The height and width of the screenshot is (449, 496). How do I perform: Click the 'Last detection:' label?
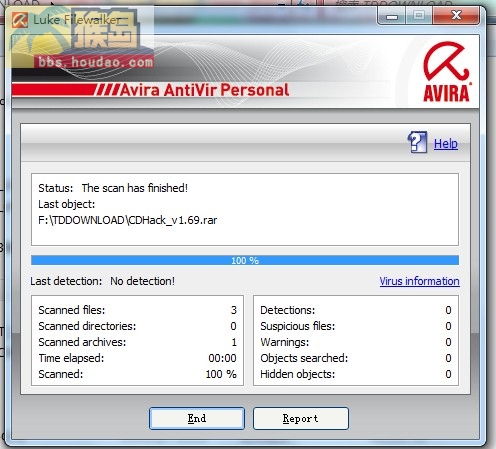[x=66, y=281]
